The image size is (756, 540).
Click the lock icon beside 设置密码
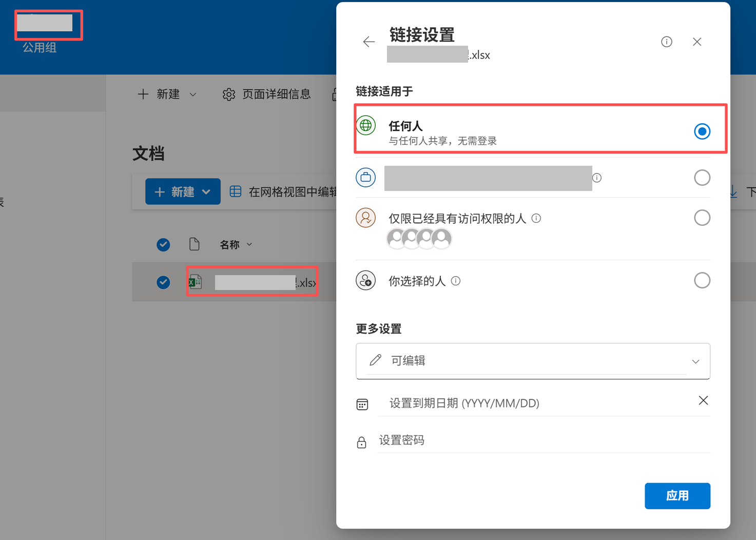[361, 442]
